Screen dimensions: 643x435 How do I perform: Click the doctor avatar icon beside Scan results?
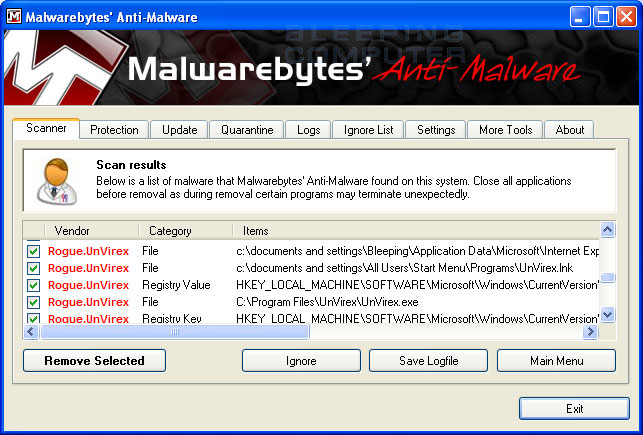pyautogui.click(x=57, y=181)
